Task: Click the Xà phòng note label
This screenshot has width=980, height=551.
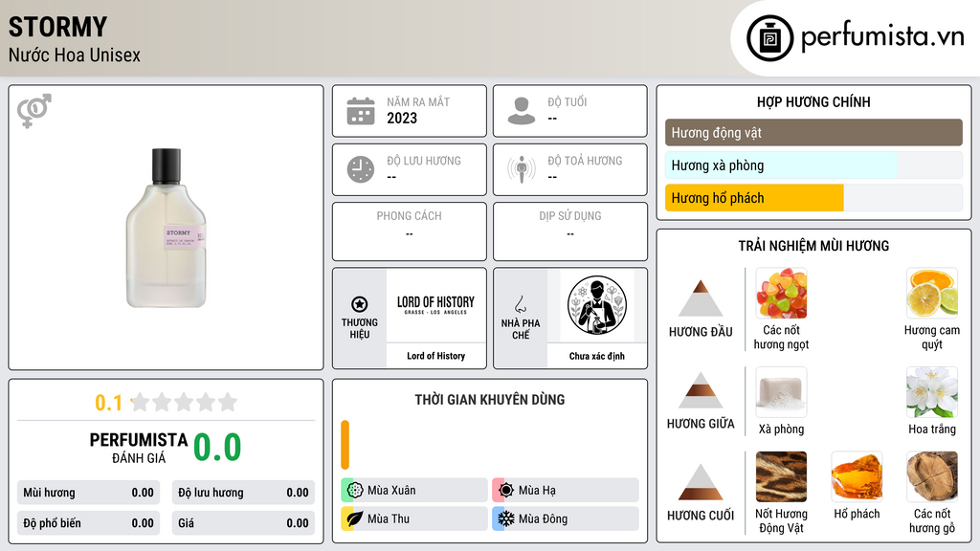Action: [781, 430]
